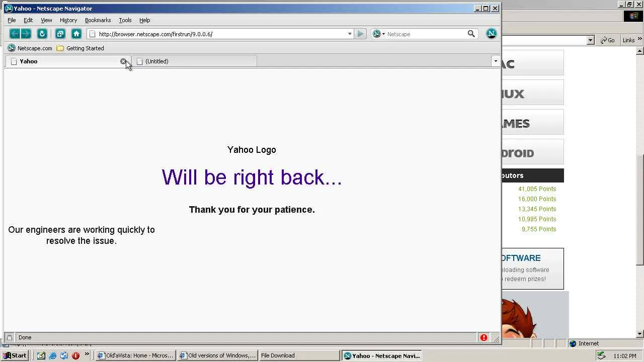Viewport: 644px width, 362px height.
Task: Click the Done status bar text
Action: (x=25, y=337)
